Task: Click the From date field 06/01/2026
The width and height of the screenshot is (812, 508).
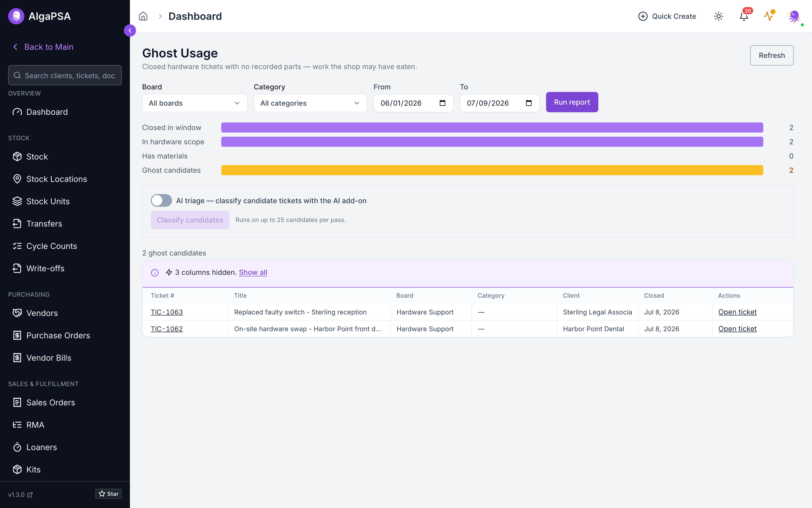Action: point(413,103)
